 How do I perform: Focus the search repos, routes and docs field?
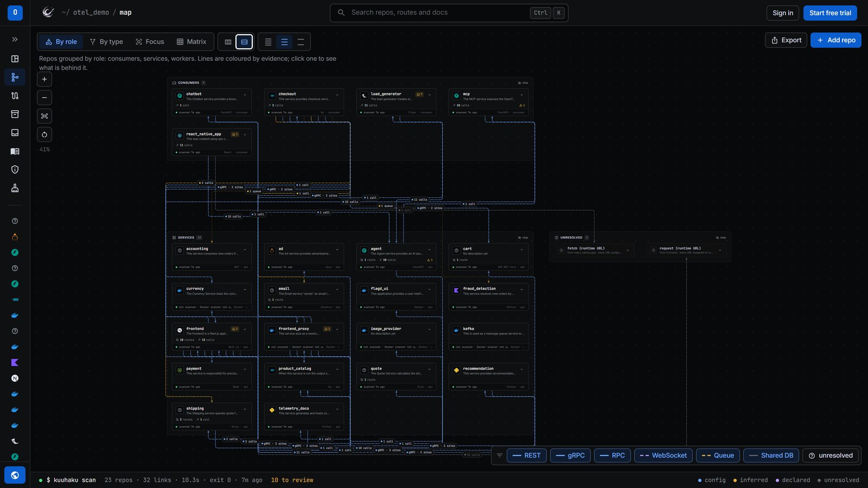click(x=449, y=12)
